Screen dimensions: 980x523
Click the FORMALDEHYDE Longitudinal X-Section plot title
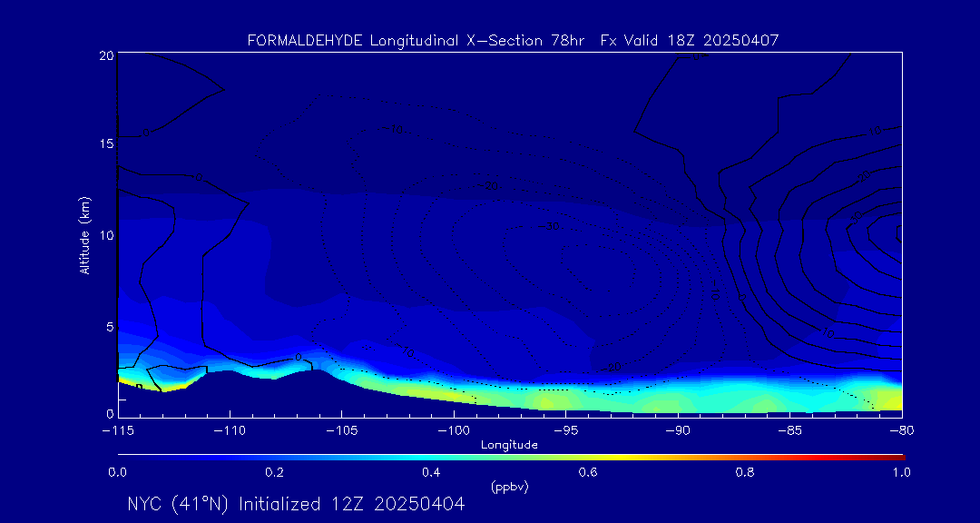(513, 41)
